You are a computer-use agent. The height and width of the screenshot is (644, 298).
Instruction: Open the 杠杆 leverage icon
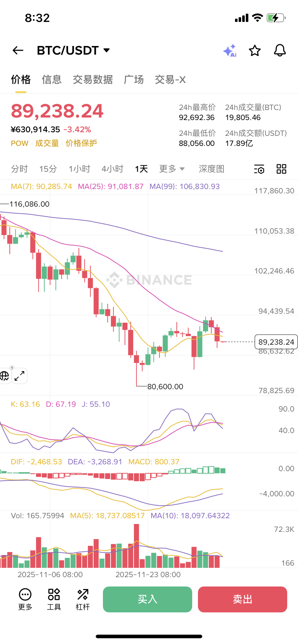point(83,599)
